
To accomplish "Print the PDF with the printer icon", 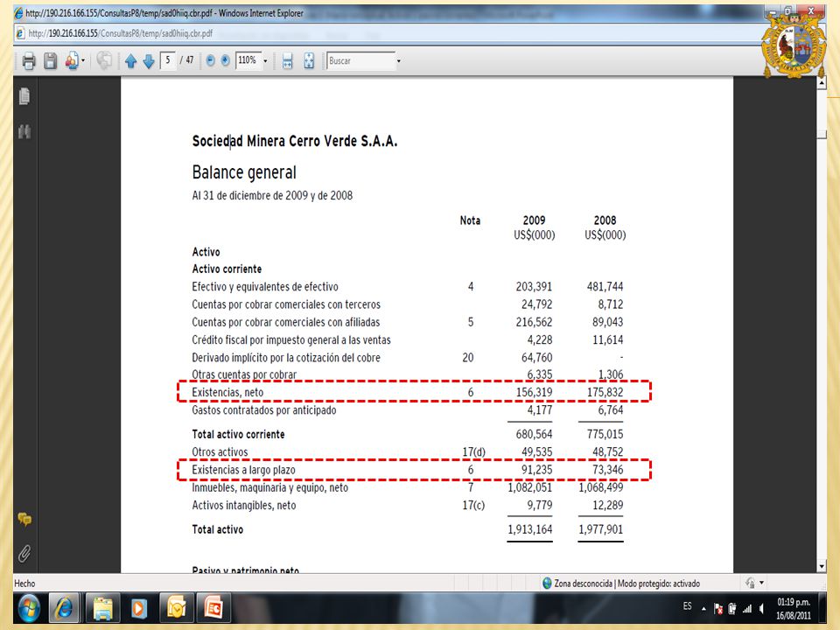I will point(29,61).
